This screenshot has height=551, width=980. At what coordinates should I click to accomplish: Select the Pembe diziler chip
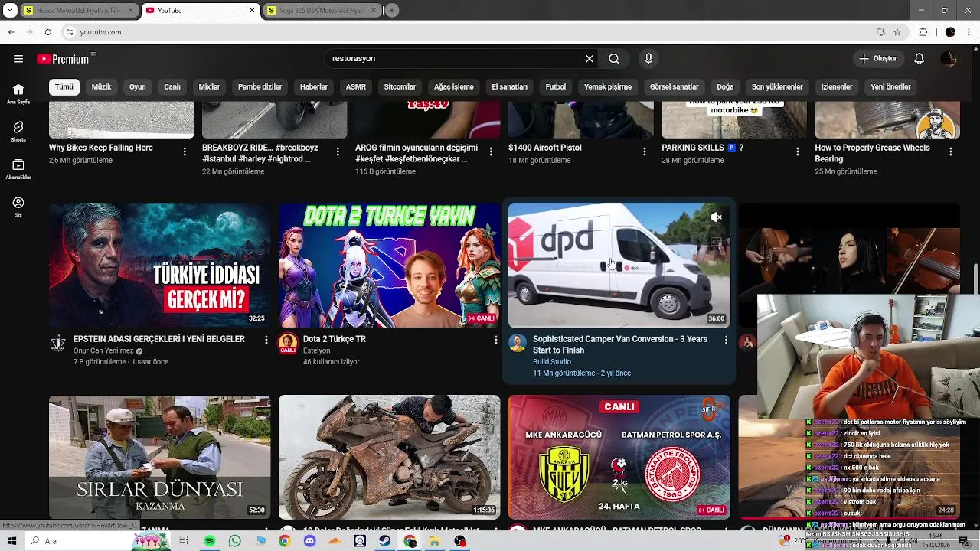(260, 87)
